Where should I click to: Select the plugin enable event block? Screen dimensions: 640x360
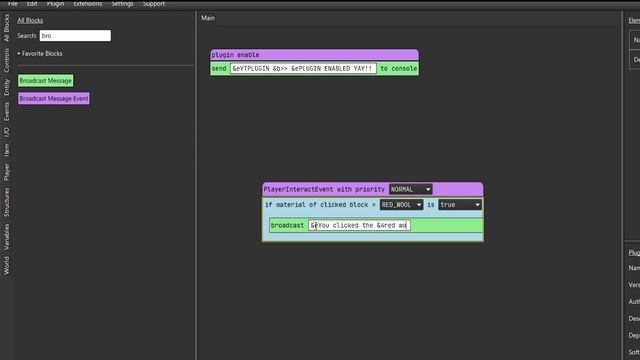point(314,55)
